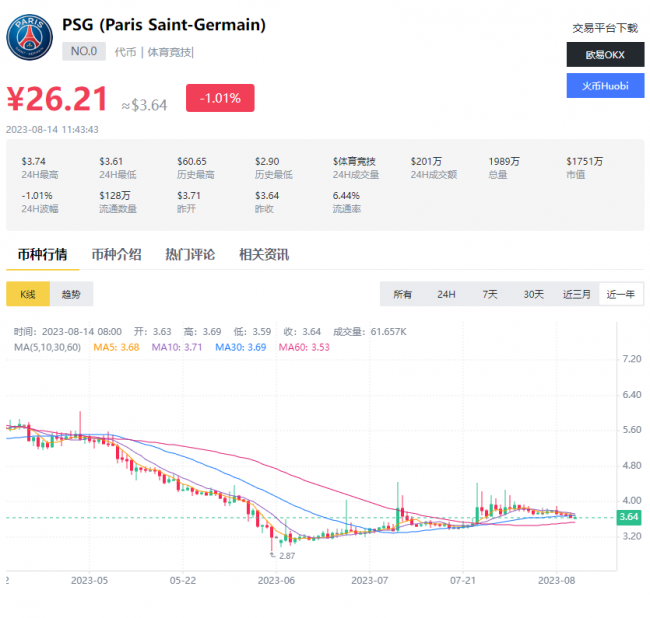Select the 所有 time range
Image resolution: width=650 pixels, height=618 pixels.
(403, 294)
